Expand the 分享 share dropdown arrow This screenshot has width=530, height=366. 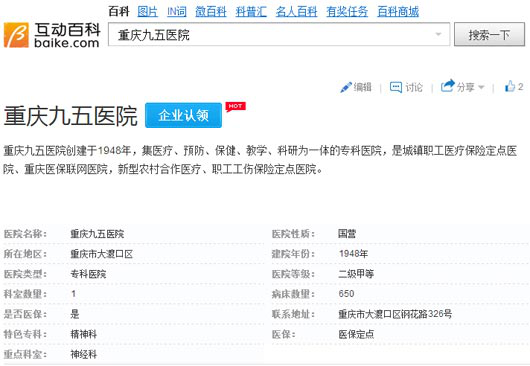[x=481, y=87]
